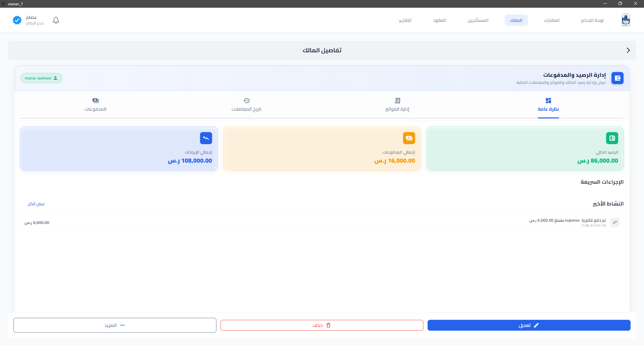Click the person icon in the manar waheed chip

[x=56, y=78]
